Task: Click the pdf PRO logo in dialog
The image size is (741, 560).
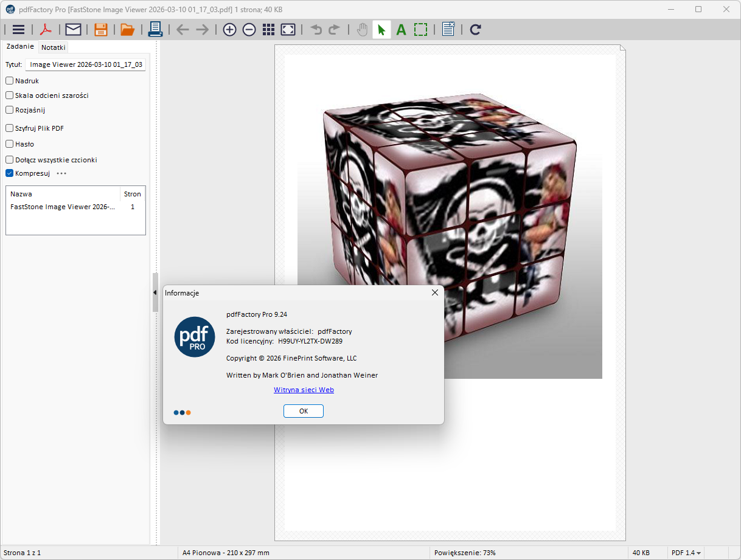Action: tap(195, 337)
